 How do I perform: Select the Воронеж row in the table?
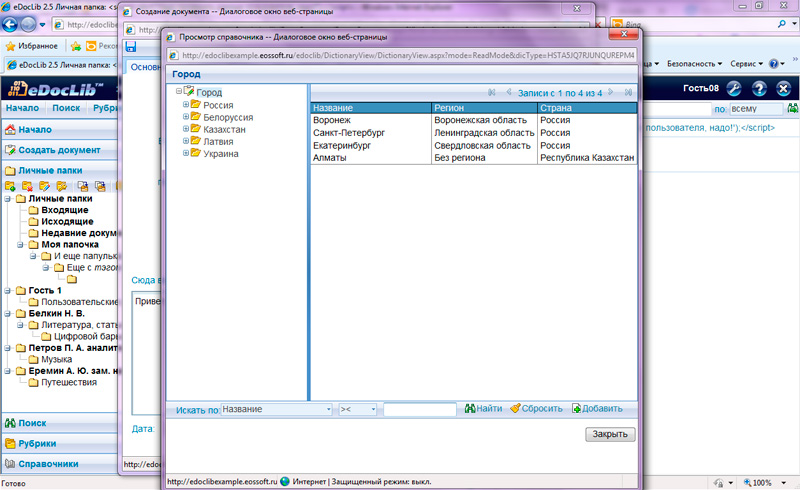coord(473,120)
